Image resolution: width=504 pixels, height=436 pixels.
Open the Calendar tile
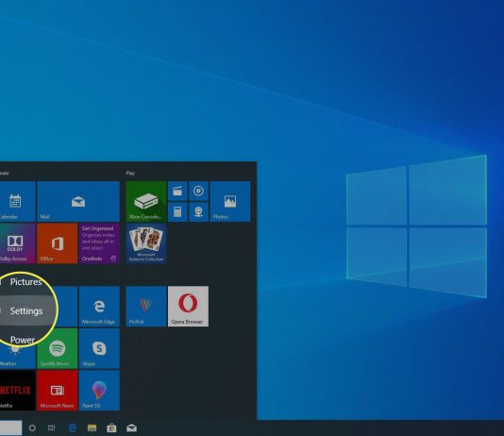(18, 201)
